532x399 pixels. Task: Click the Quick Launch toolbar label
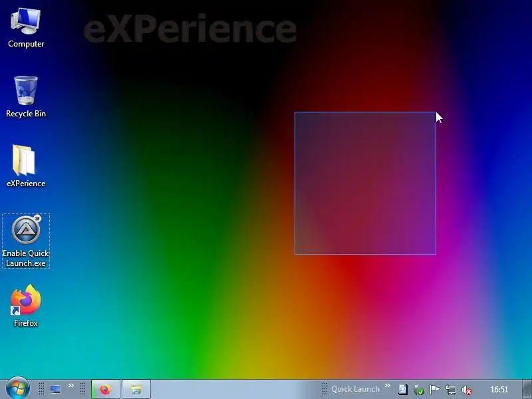tap(355, 389)
